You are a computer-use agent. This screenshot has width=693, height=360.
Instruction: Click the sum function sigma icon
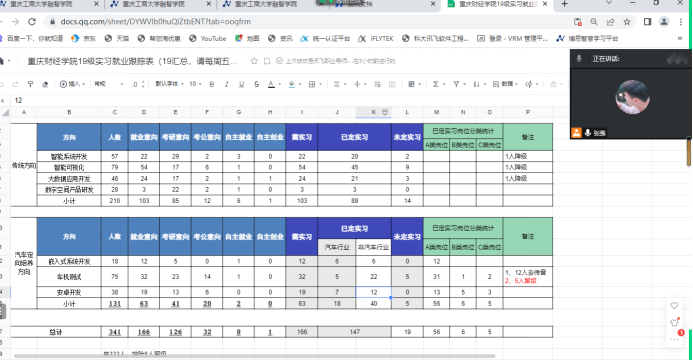pyautogui.click(x=436, y=84)
